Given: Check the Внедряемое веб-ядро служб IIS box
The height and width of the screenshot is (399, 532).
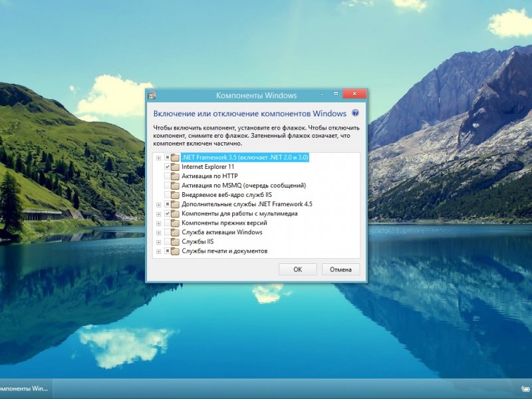Looking at the screenshot, I should 168,195.
